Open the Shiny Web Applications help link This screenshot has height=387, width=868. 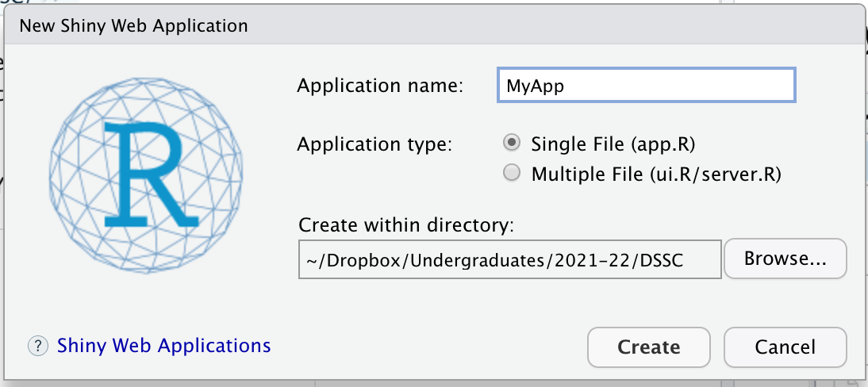point(164,346)
